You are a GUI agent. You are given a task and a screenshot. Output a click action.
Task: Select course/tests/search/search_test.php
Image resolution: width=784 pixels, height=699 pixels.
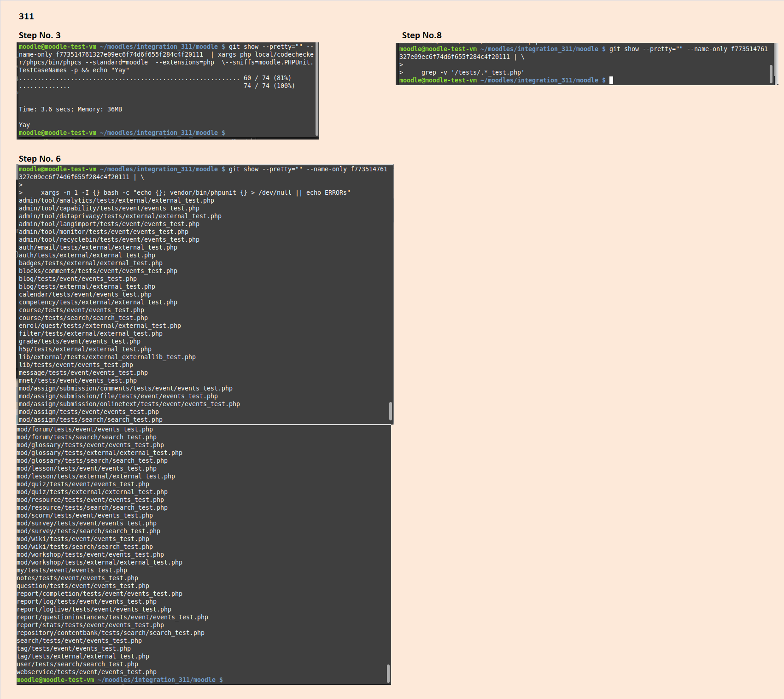(x=83, y=318)
